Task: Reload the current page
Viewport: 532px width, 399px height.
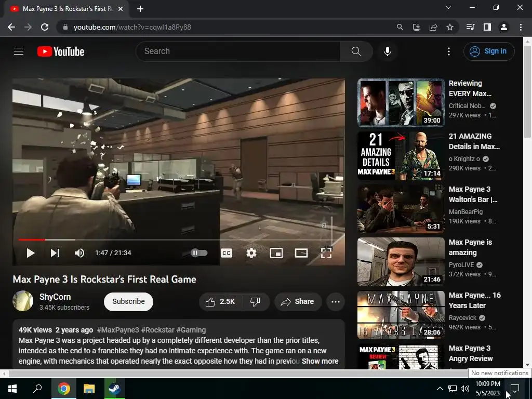Action: (45, 27)
